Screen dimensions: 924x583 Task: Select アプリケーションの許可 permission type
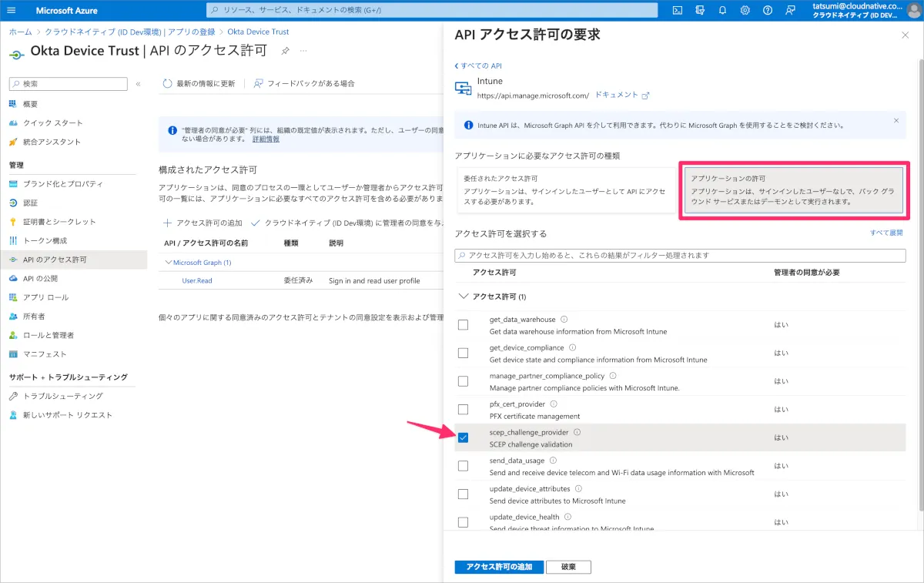click(x=794, y=190)
